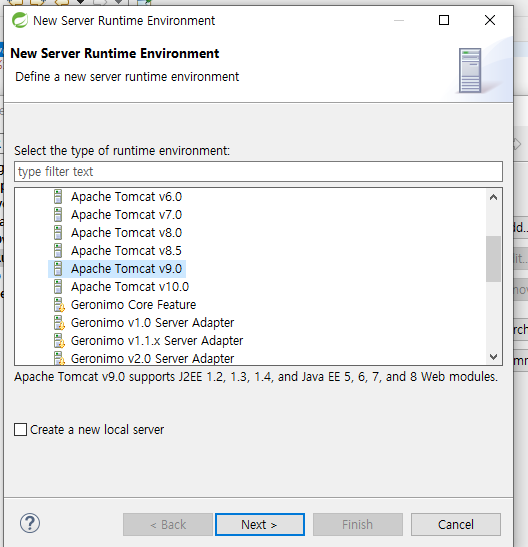Click the Geronimo Core Feature icon
Image resolution: width=528 pixels, height=547 pixels.
[x=59, y=305]
